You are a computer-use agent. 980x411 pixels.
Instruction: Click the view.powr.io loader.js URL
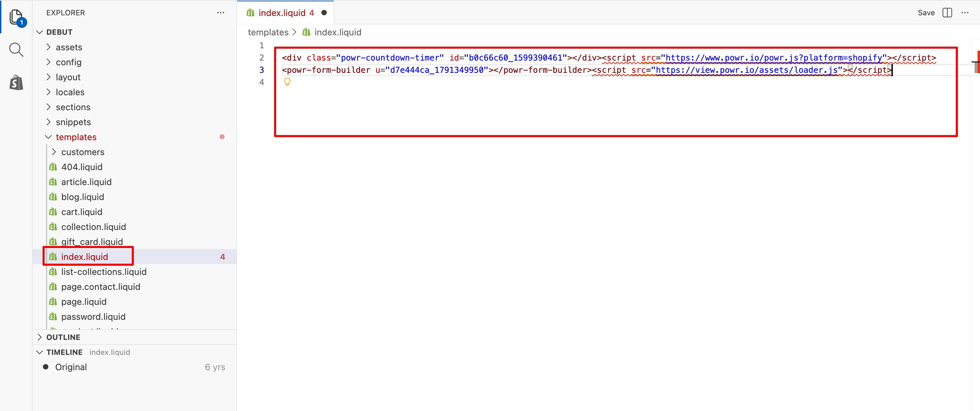click(x=747, y=70)
